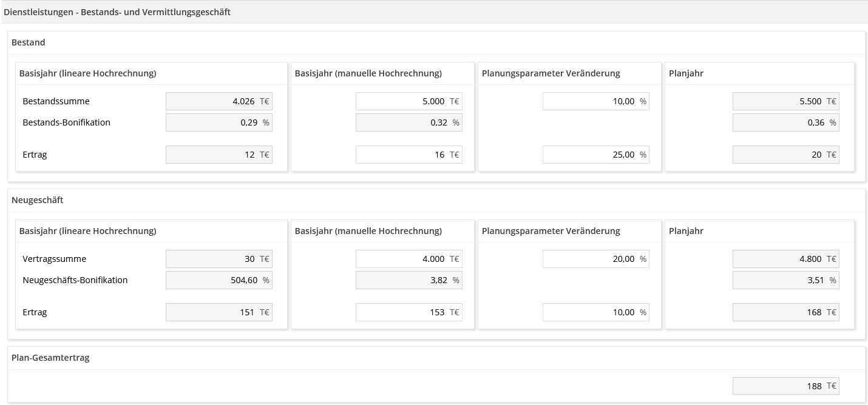868x405 pixels.
Task: Click the Plan-Gesamtertrag panel heading
Action: coord(50,358)
